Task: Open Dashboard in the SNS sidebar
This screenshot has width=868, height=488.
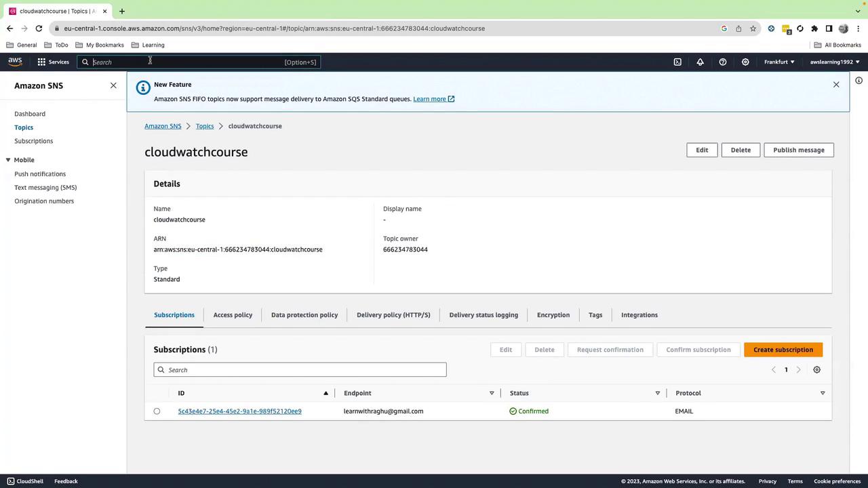Action: [30, 114]
